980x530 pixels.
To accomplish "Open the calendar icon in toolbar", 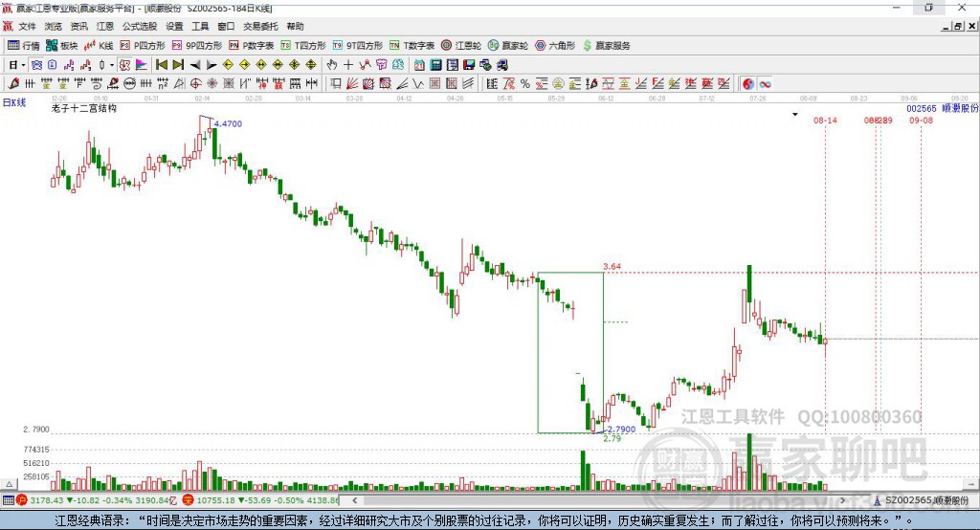I will 419,65.
